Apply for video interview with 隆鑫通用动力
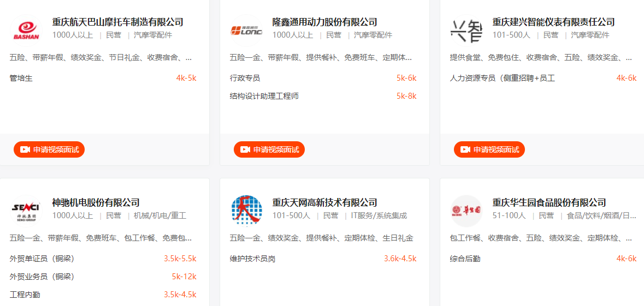Viewport: 644px width, 306px height. (269, 149)
